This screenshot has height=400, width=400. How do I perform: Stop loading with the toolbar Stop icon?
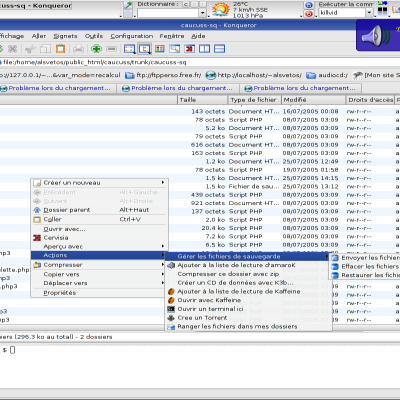pos(13,49)
